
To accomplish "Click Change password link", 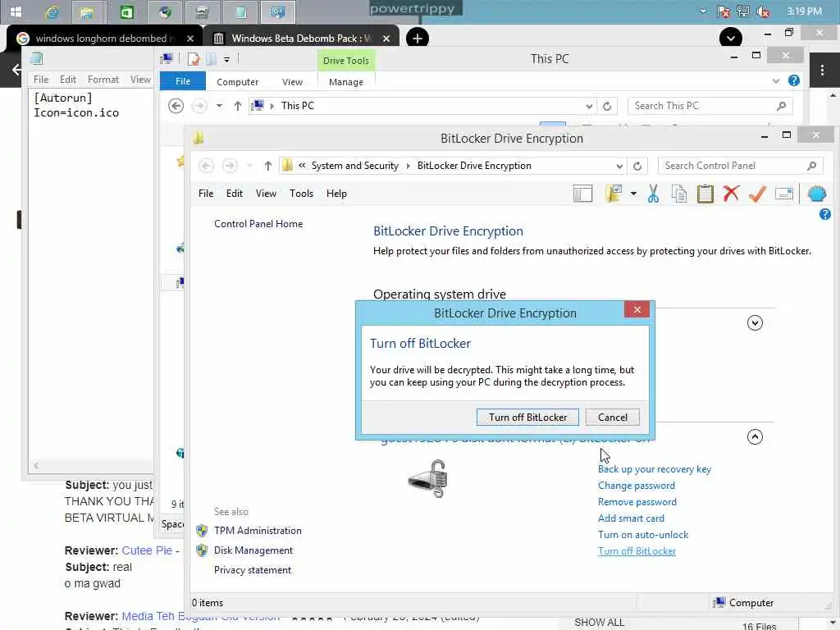I will click(x=637, y=486).
